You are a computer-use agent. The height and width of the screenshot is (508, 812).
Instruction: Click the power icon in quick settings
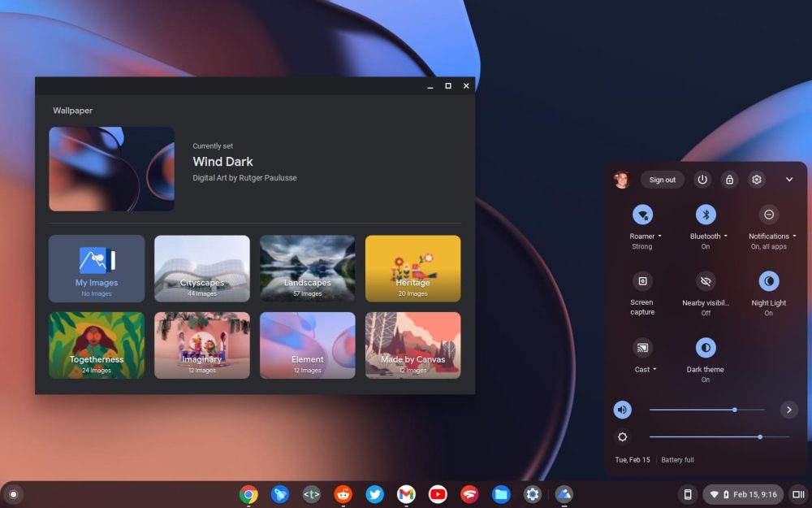point(702,180)
